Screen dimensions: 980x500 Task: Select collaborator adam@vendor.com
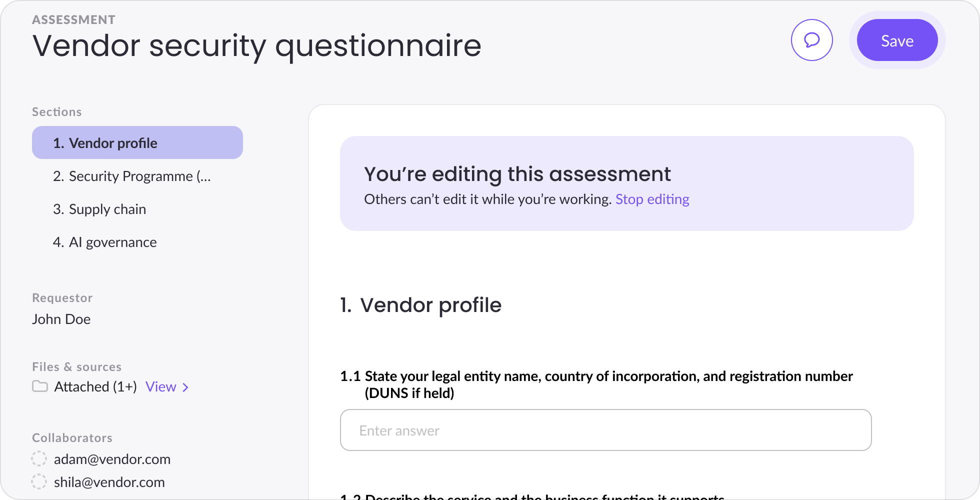tap(112, 459)
